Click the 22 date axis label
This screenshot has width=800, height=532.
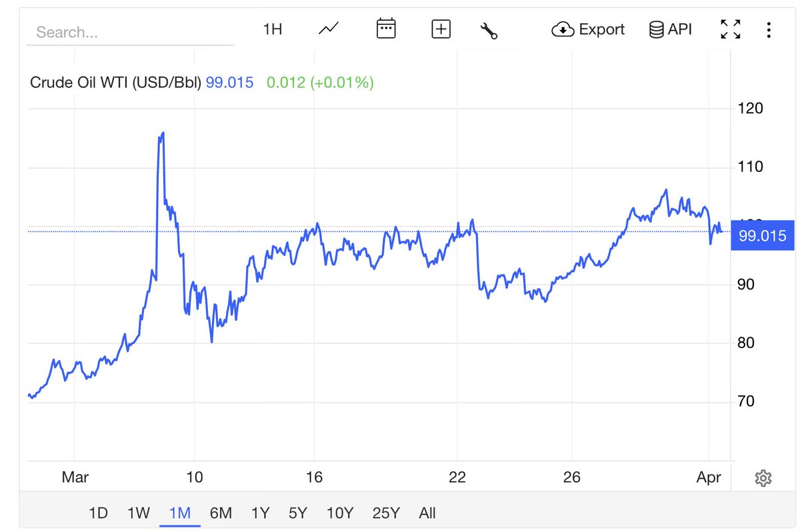click(x=457, y=477)
